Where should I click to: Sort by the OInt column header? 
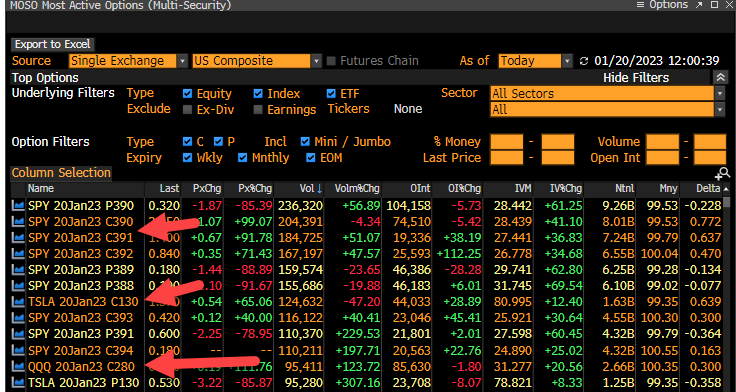coord(406,189)
